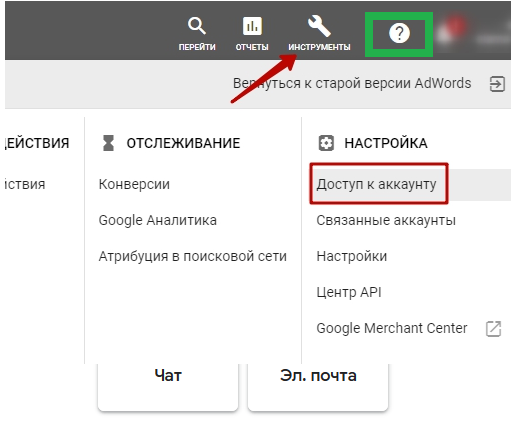
Task: Open Центр API menu entry
Action: (x=349, y=292)
